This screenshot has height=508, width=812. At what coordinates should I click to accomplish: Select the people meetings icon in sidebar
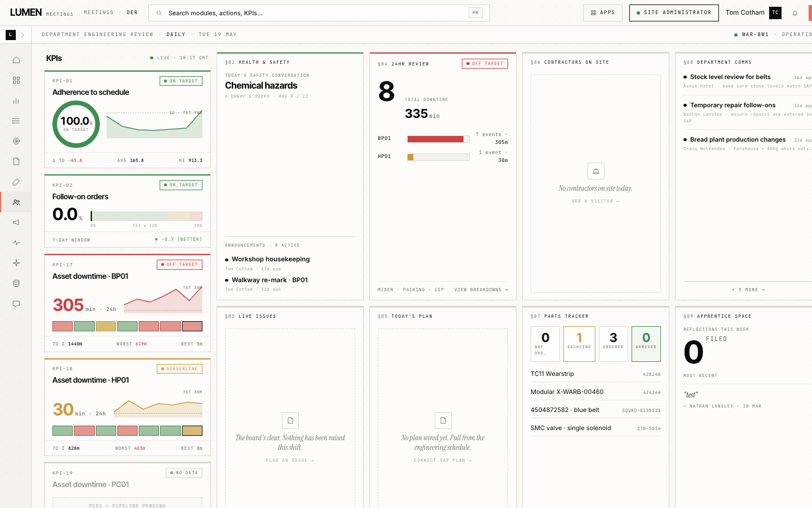point(16,202)
